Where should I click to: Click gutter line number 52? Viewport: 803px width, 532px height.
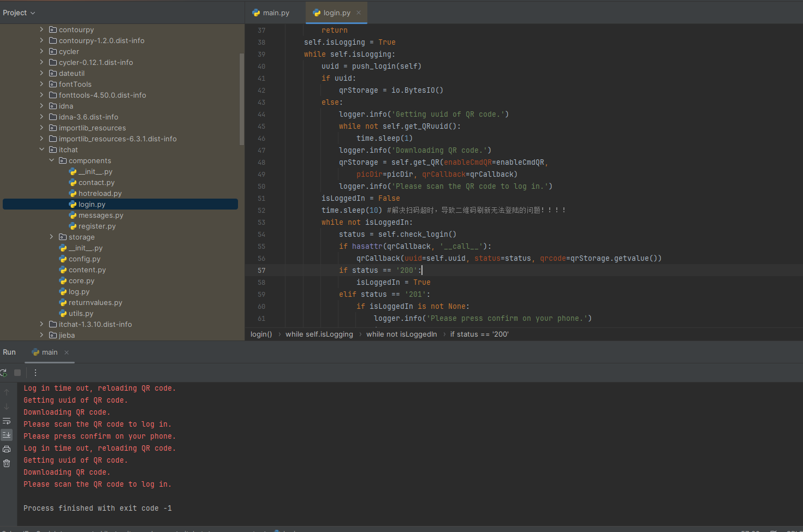(261, 210)
